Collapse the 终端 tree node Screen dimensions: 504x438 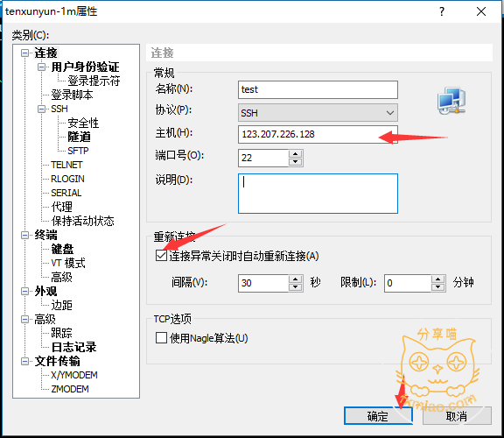point(24,236)
